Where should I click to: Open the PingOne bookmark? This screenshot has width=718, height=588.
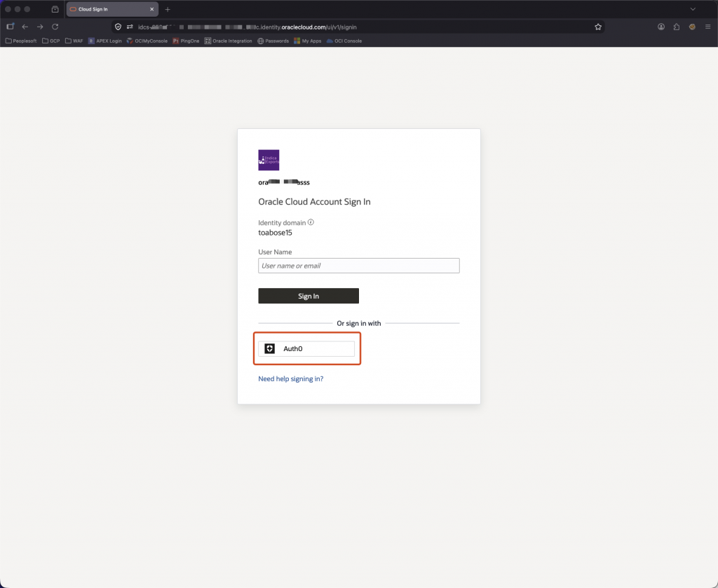click(186, 41)
